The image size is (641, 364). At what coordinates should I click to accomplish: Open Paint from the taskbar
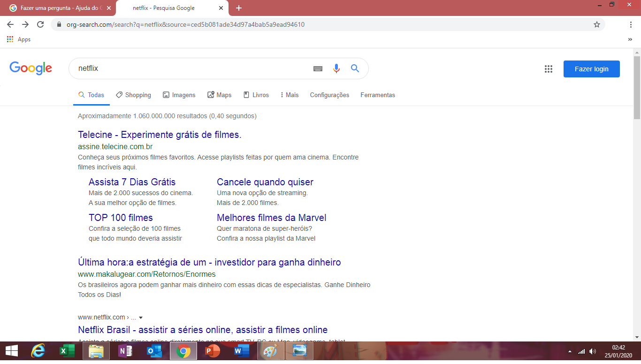pos(271,351)
